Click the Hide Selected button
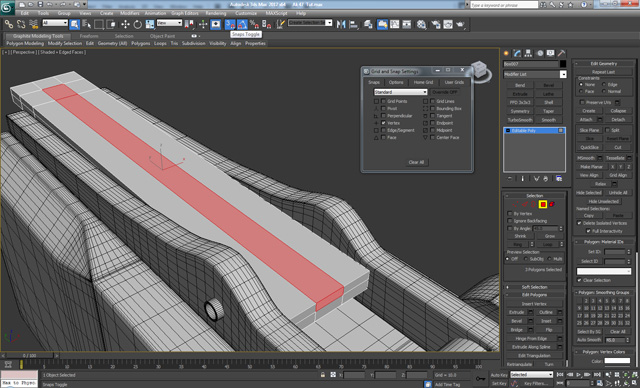640x388 pixels. 589,193
